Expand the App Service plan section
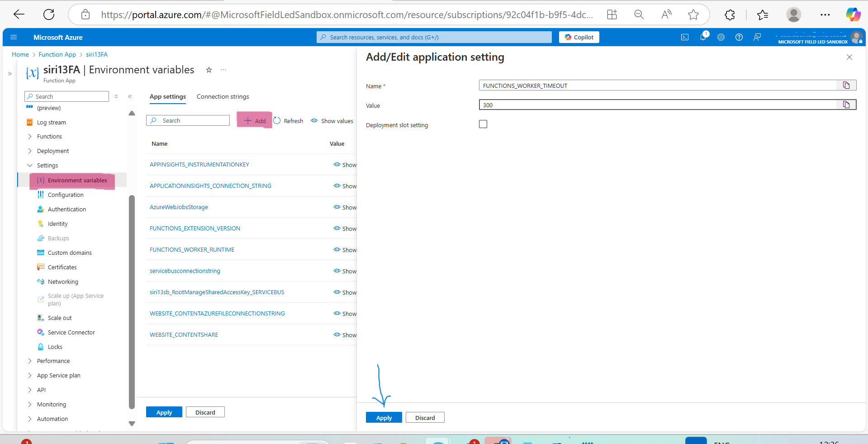 click(30, 375)
